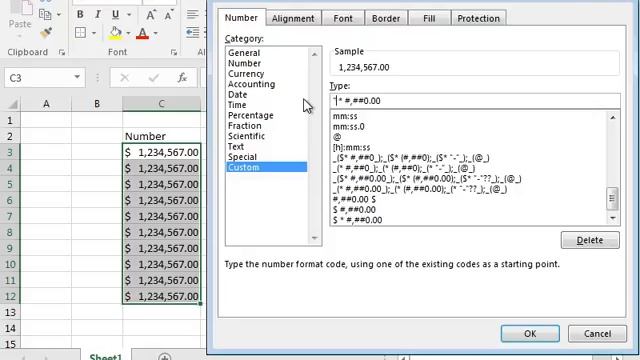
Task: Select Custom category
Action: coord(267,167)
